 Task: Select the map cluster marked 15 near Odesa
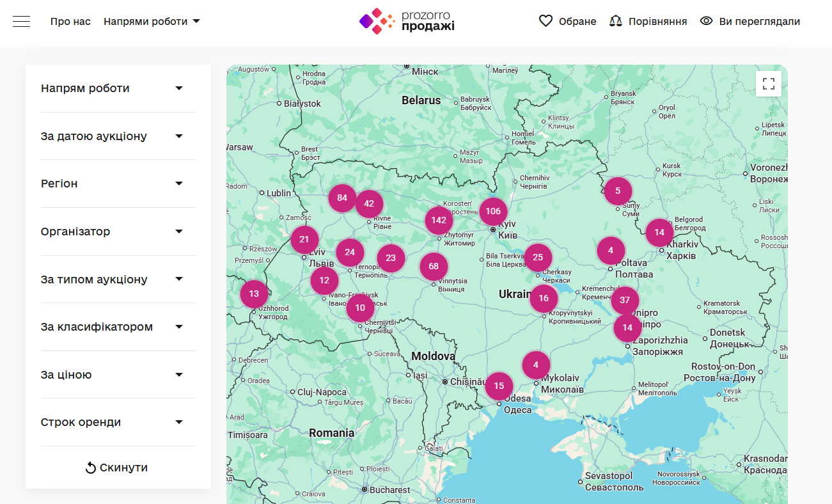499,386
